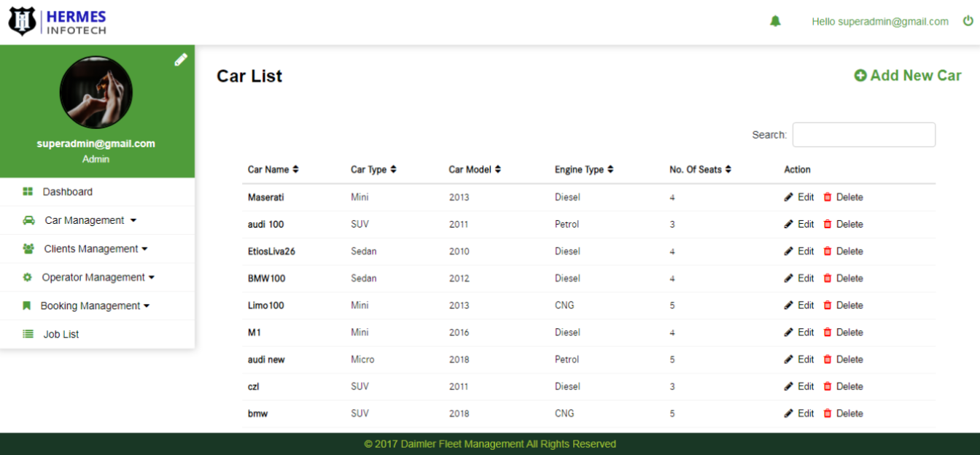Sort the table by Car Model
The image size is (980, 455).
475,169
